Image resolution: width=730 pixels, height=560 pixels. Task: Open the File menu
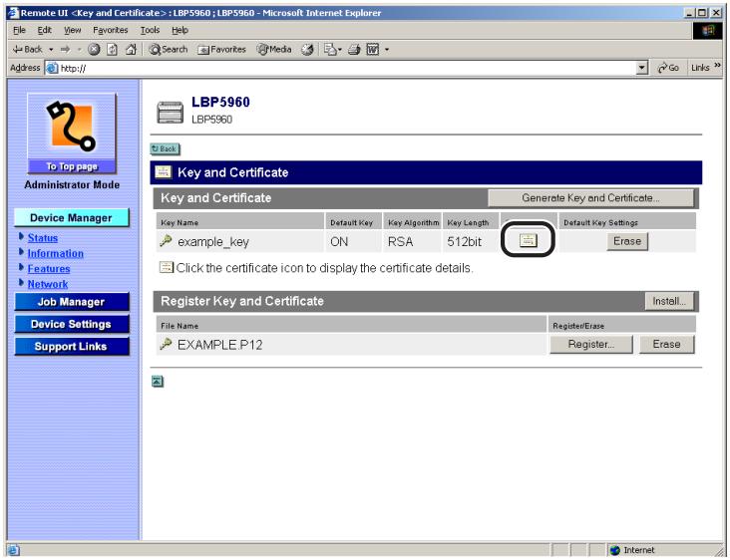click(x=19, y=30)
